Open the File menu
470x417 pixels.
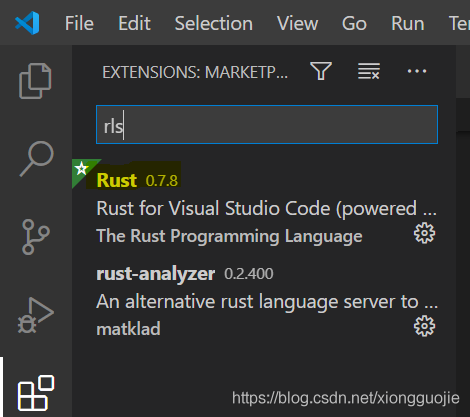(79, 23)
